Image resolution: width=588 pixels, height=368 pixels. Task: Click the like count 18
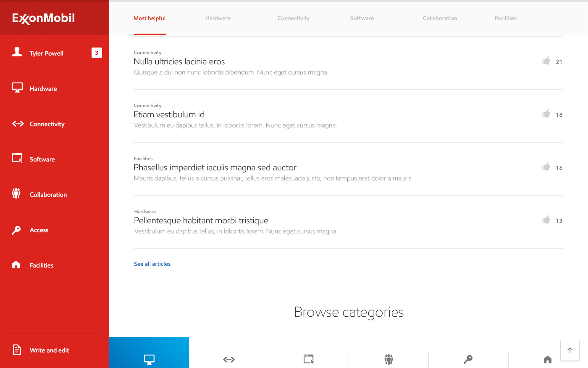pos(559,115)
